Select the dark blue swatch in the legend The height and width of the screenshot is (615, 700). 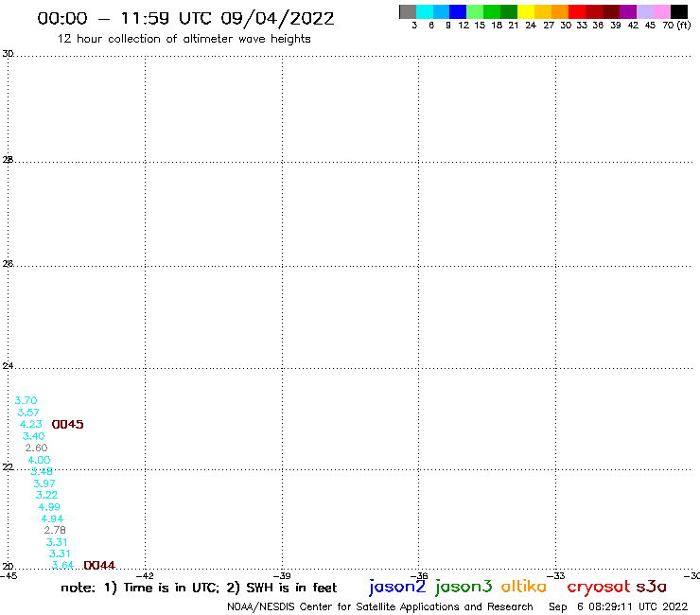point(458,11)
